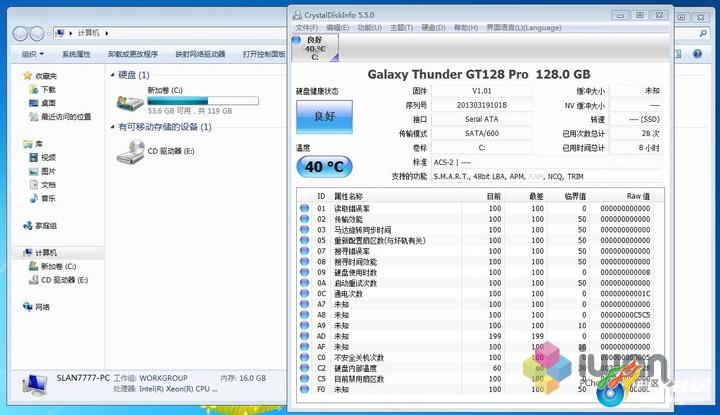Screen dimensions: 720x415
Task: Click the CrystalDiskInfo title bar icon
Action: (297, 15)
